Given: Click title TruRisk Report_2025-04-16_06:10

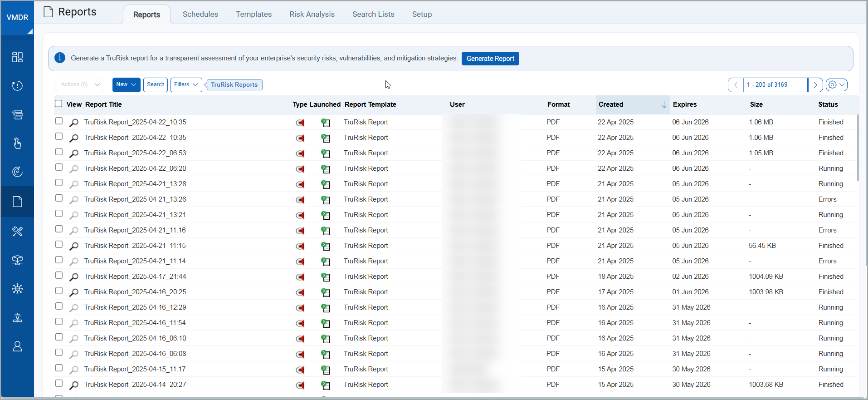Looking at the screenshot, I should pos(135,338).
